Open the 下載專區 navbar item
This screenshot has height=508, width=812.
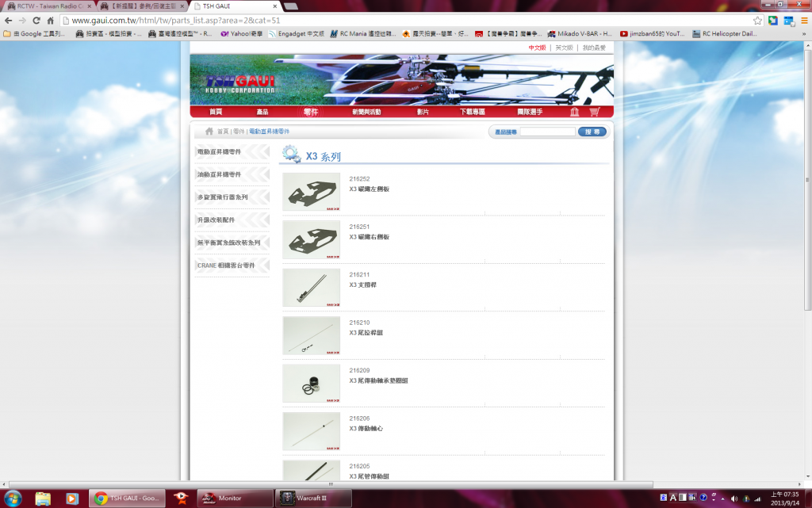[x=473, y=112]
